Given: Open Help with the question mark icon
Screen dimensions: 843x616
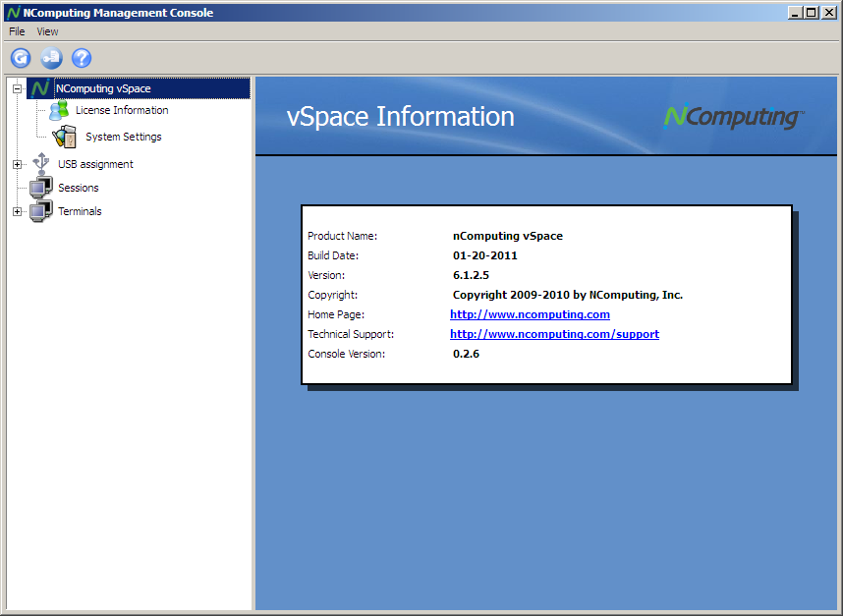Looking at the screenshot, I should point(82,58).
